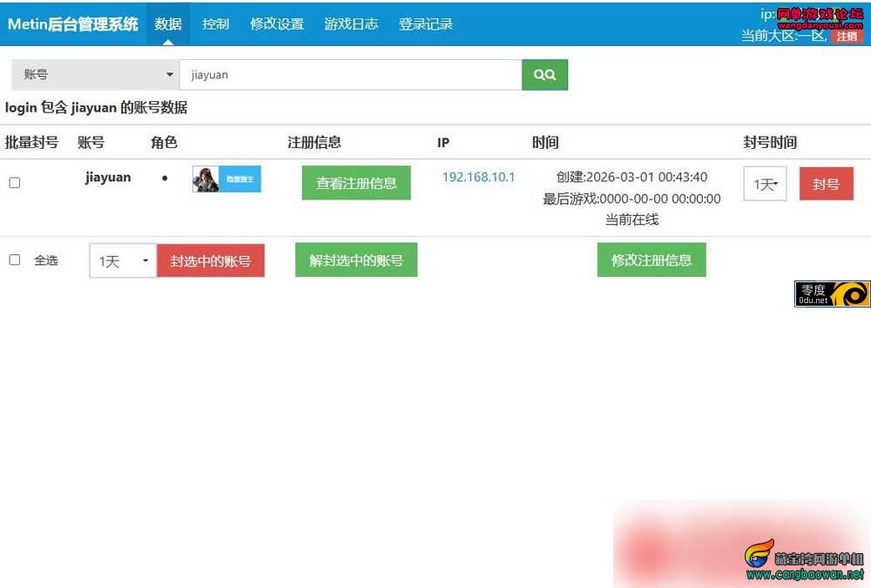Switch to the 数据 tab

coord(168,24)
